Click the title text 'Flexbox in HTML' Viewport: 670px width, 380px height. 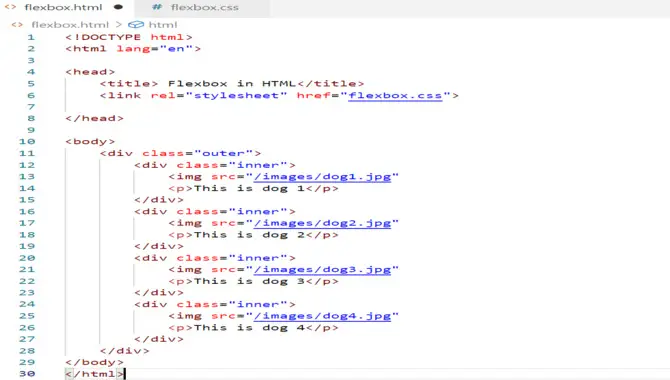(232, 83)
